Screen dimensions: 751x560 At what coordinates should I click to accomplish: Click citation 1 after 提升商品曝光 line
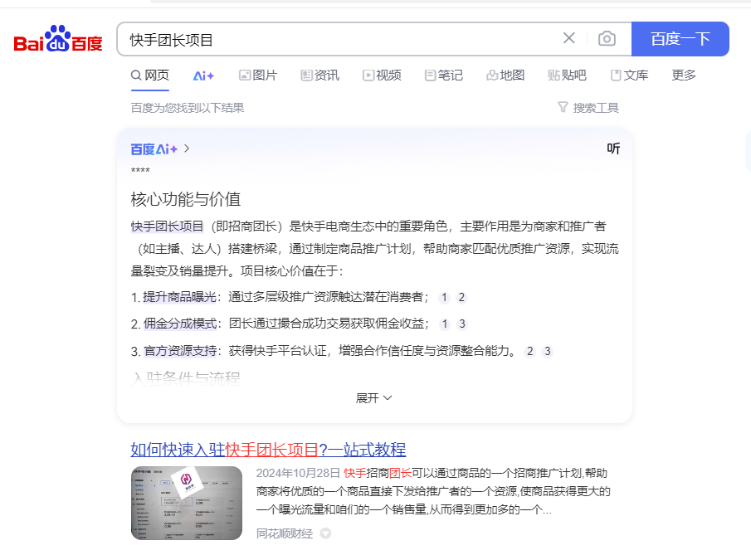point(445,298)
